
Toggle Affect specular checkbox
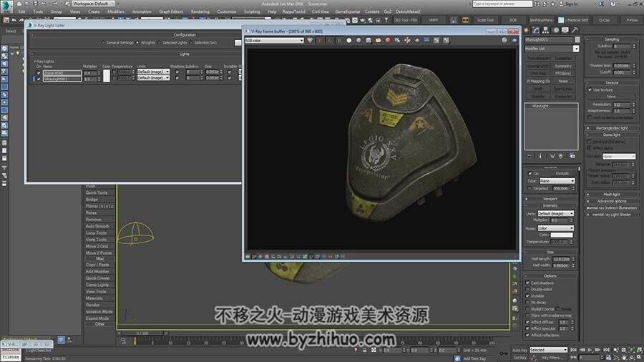coord(528,328)
